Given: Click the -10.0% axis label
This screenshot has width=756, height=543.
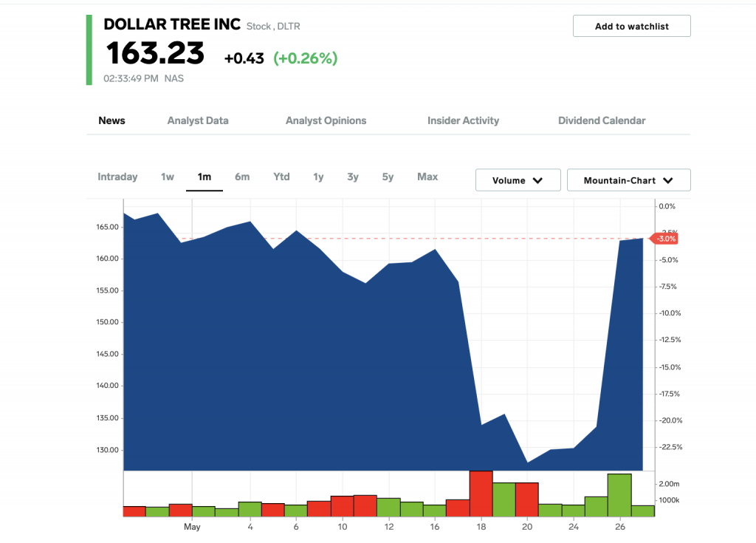Looking at the screenshot, I should click(x=670, y=313).
